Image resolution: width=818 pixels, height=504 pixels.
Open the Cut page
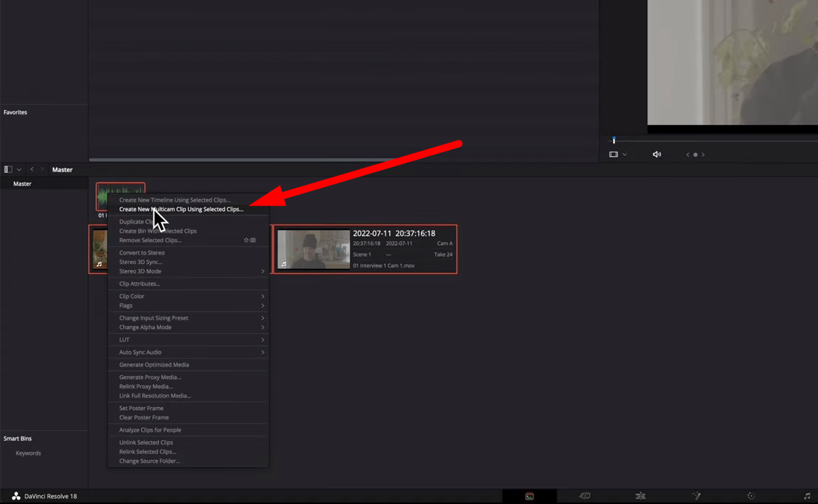[584, 496]
